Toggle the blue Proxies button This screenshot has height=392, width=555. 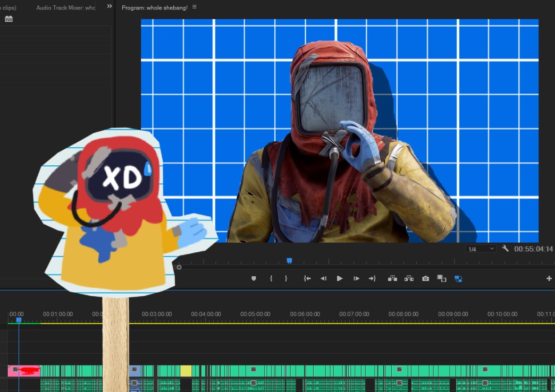pyautogui.click(x=458, y=279)
